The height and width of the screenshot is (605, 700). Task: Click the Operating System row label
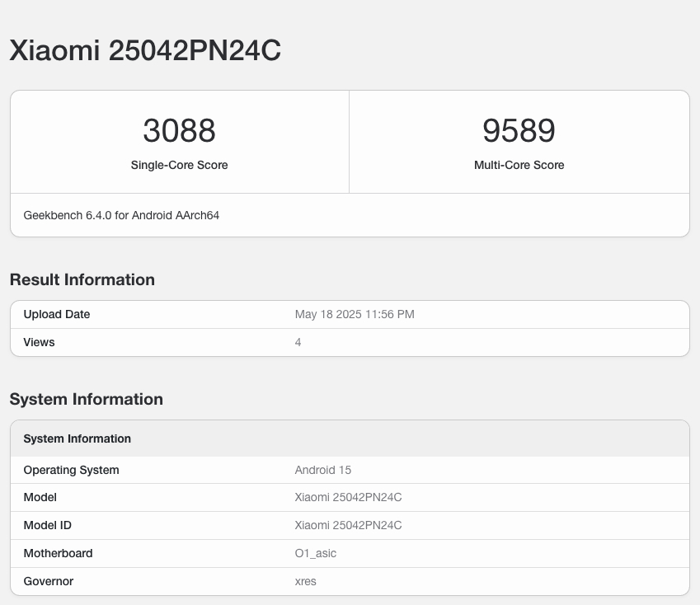72,470
